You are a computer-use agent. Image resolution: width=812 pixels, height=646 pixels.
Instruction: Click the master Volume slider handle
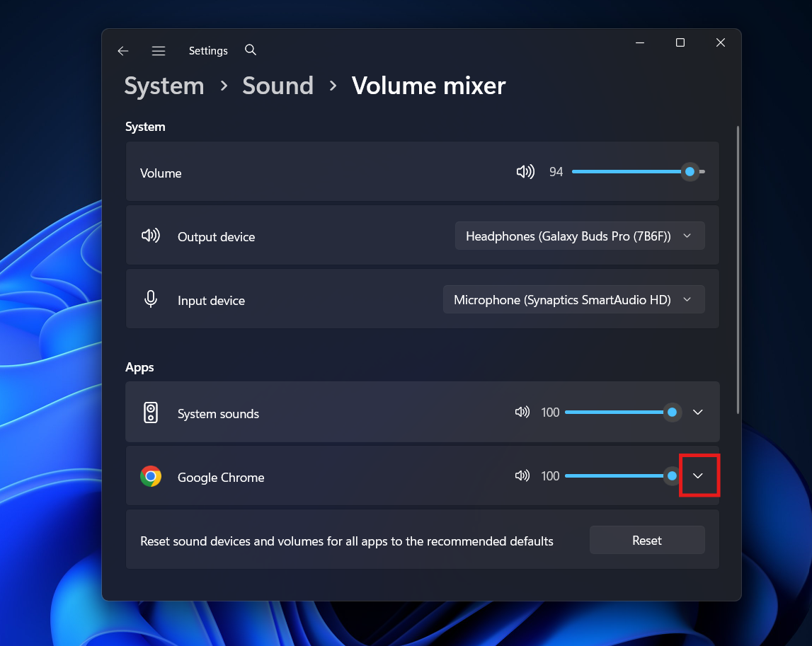pyautogui.click(x=690, y=171)
